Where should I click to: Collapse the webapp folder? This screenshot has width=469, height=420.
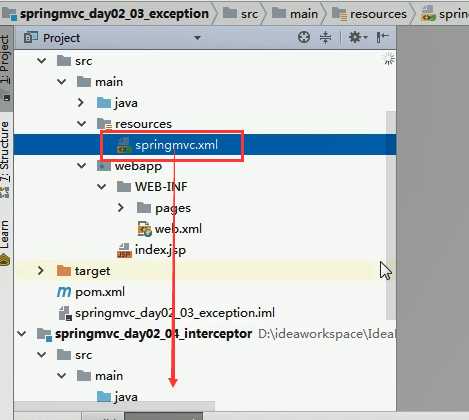pyautogui.click(x=82, y=166)
